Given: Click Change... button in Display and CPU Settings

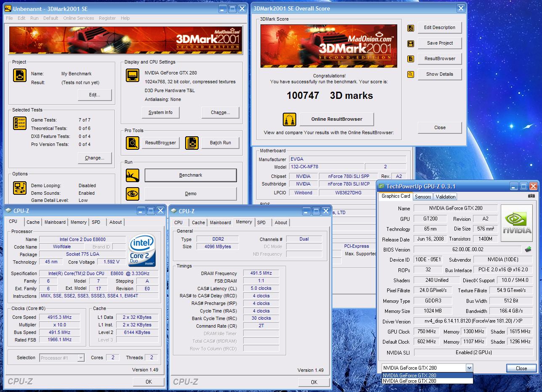Looking at the screenshot, I should tap(221, 112).
